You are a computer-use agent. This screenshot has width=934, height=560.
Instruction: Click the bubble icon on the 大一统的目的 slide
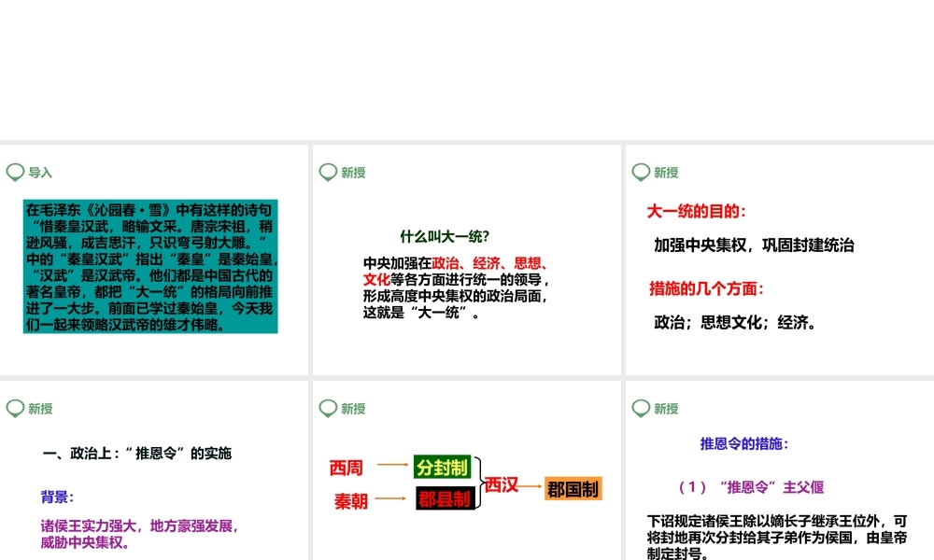click(641, 172)
